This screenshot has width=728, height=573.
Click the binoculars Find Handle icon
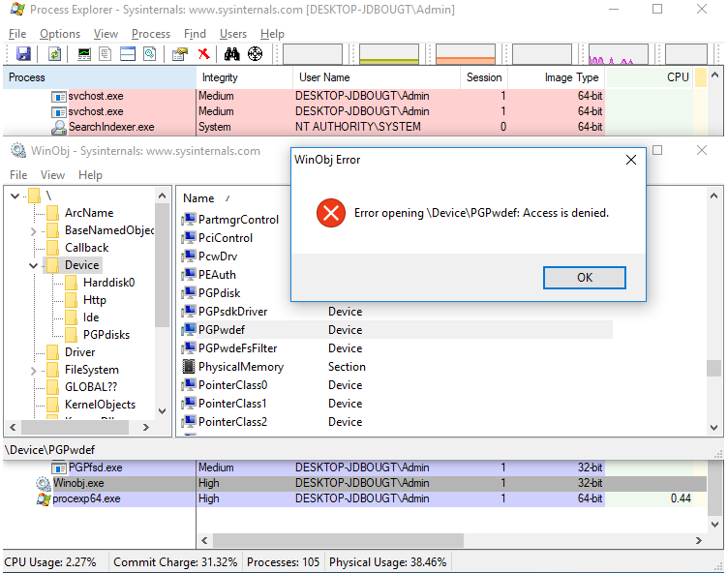click(232, 54)
